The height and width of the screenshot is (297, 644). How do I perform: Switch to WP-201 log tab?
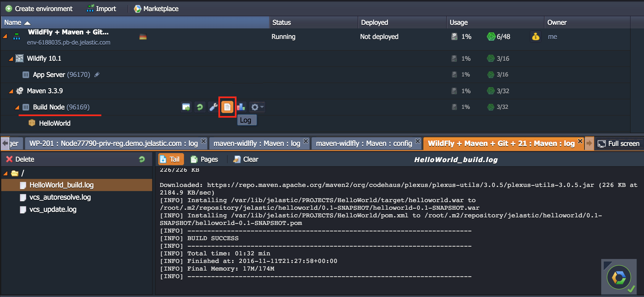(x=113, y=143)
